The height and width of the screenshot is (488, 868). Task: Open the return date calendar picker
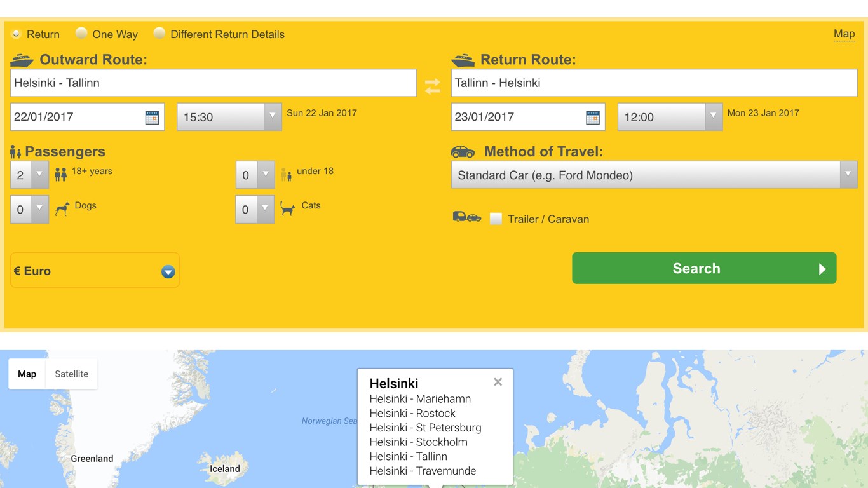coord(592,117)
